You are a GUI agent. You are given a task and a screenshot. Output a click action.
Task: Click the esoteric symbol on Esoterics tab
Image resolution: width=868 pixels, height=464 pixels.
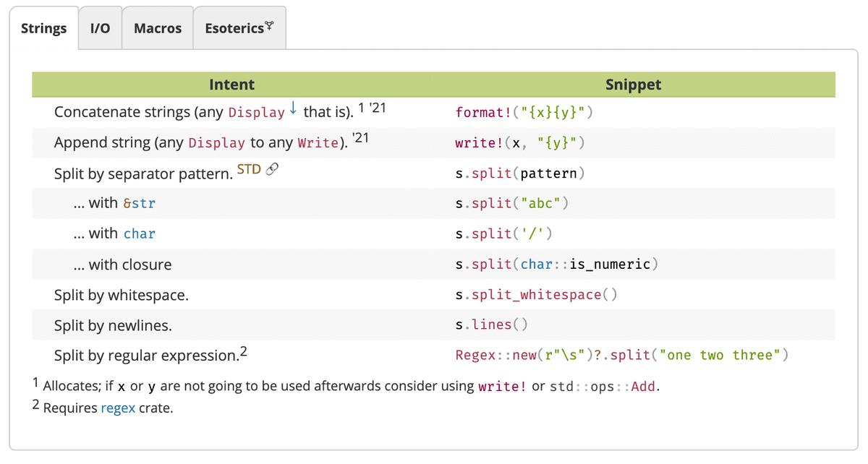[270, 27]
